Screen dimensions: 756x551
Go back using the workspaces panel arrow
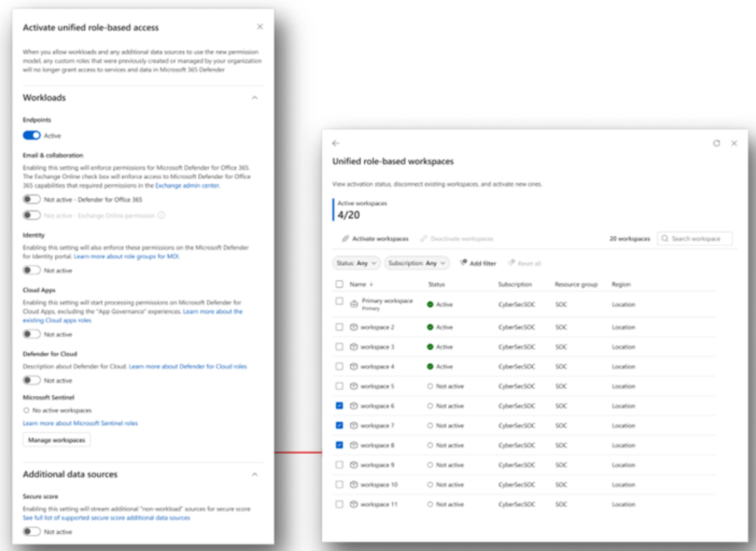click(336, 143)
